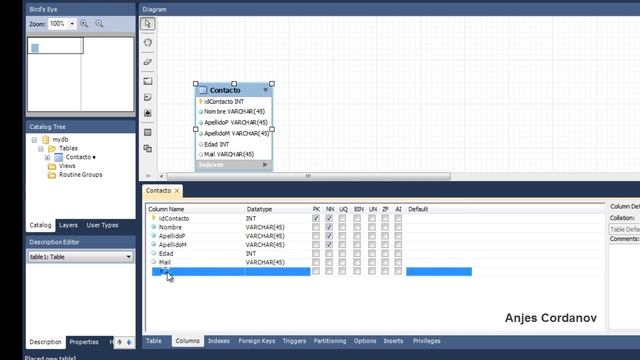640x360 pixels.
Task: Switch to the Properties tab
Action: 84,342
